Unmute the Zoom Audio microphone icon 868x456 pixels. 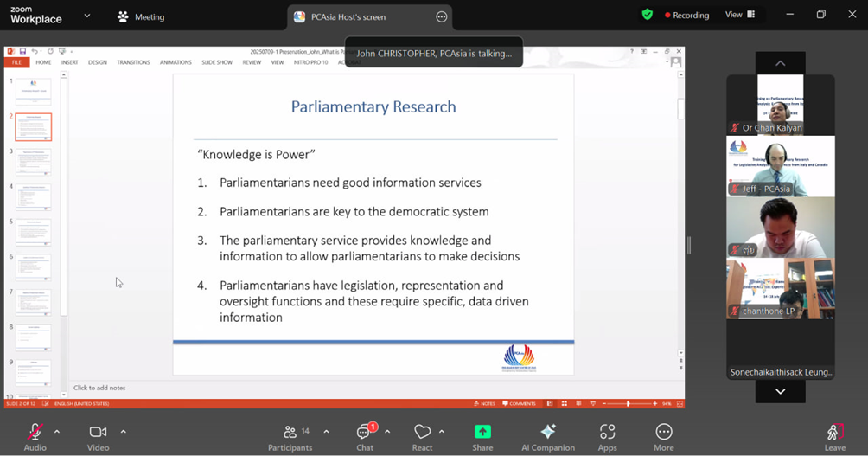pos(35,432)
